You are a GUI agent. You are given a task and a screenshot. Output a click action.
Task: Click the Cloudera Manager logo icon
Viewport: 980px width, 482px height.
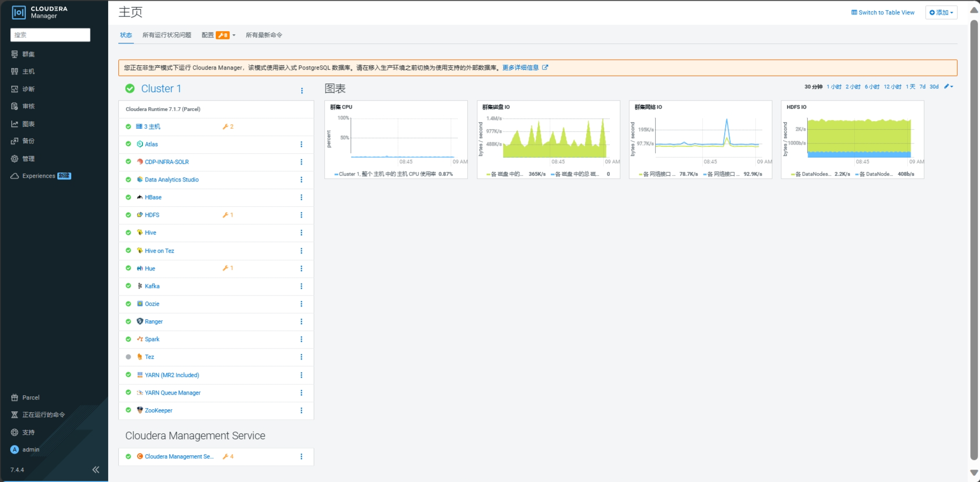pyautogui.click(x=19, y=12)
